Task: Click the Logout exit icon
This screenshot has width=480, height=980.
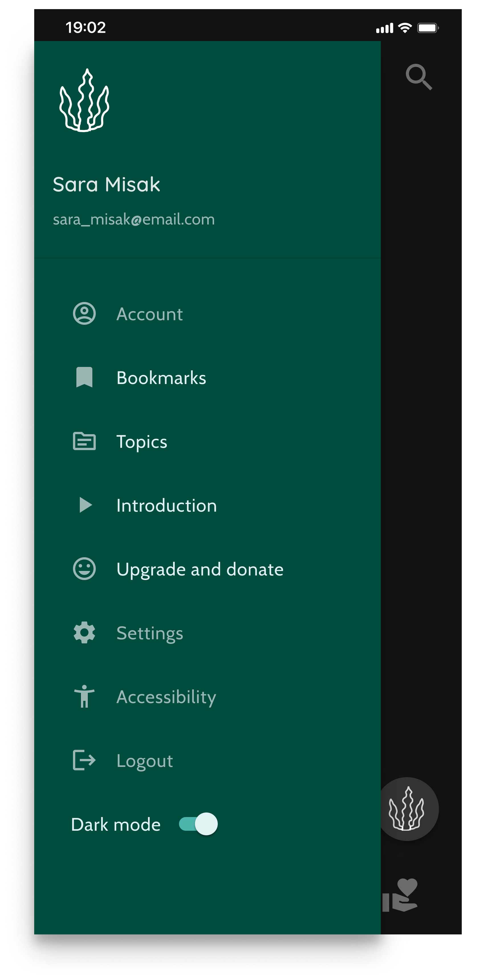Action: click(x=84, y=760)
